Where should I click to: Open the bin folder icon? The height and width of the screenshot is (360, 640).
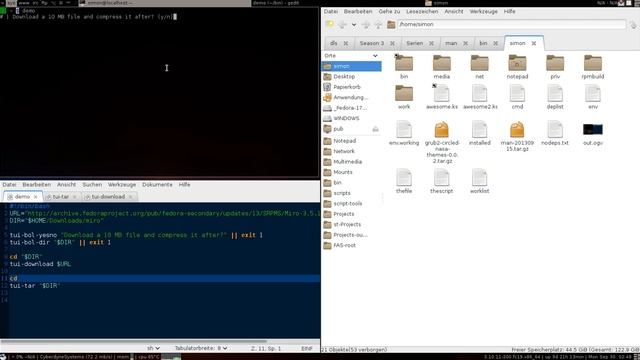click(x=404, y=64)
